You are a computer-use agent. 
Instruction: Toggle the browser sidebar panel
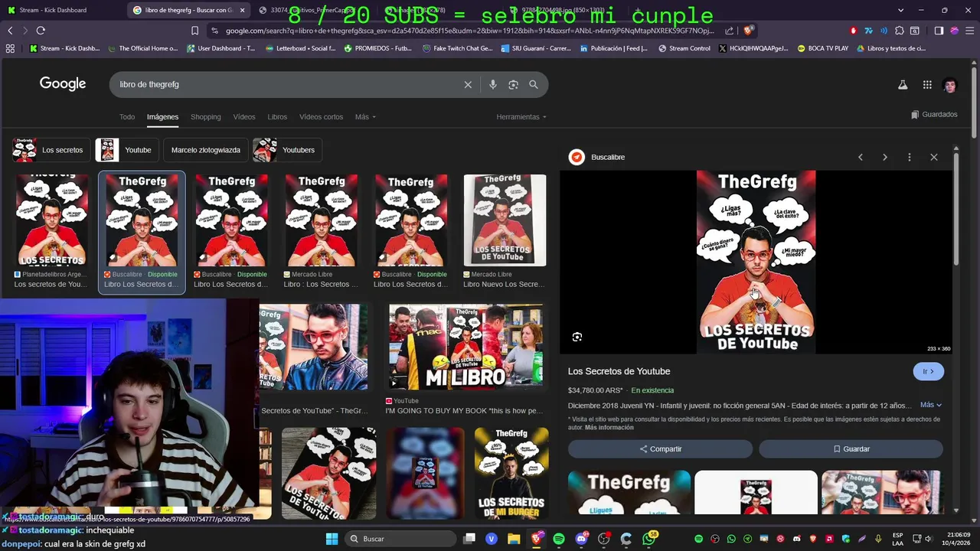[x=939, y=31]
